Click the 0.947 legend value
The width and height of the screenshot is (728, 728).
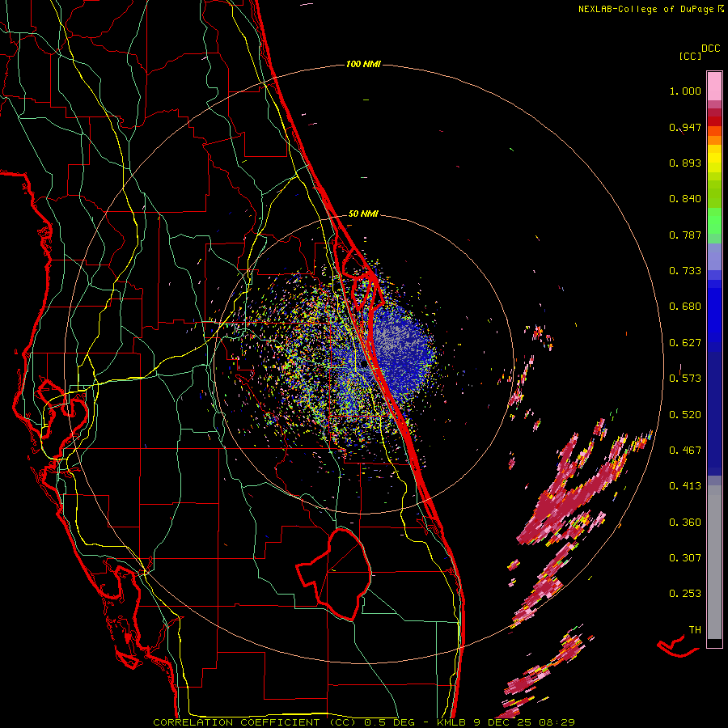[685, 127]
